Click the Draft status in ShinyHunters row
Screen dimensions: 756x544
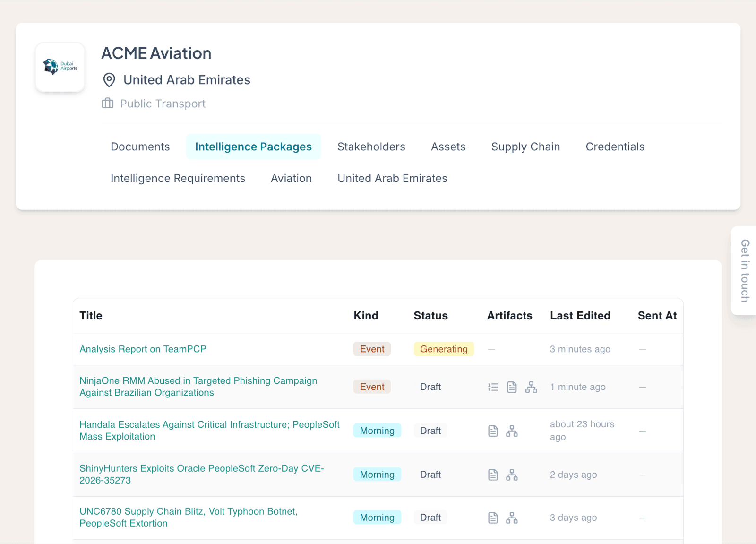[430, 475]
